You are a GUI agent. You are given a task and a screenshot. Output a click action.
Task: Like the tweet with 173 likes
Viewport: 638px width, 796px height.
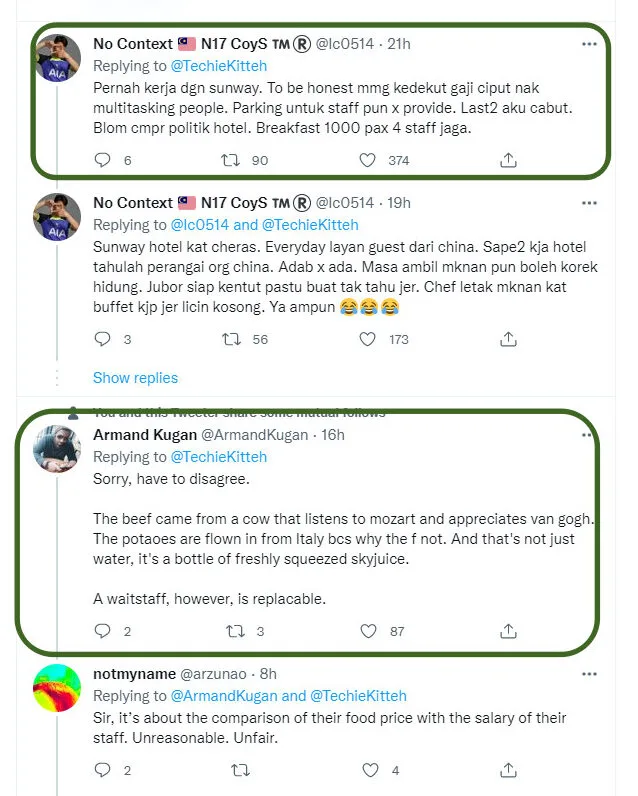(367, 339)
